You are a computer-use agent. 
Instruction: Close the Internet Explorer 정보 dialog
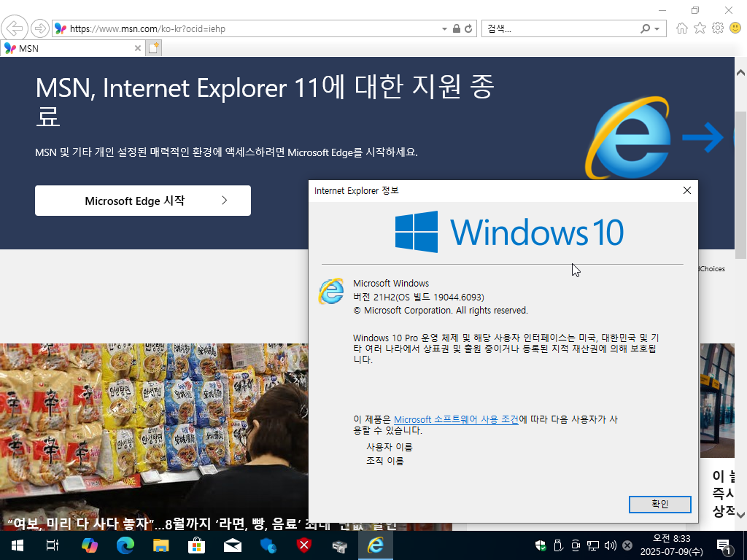(687, 190)
